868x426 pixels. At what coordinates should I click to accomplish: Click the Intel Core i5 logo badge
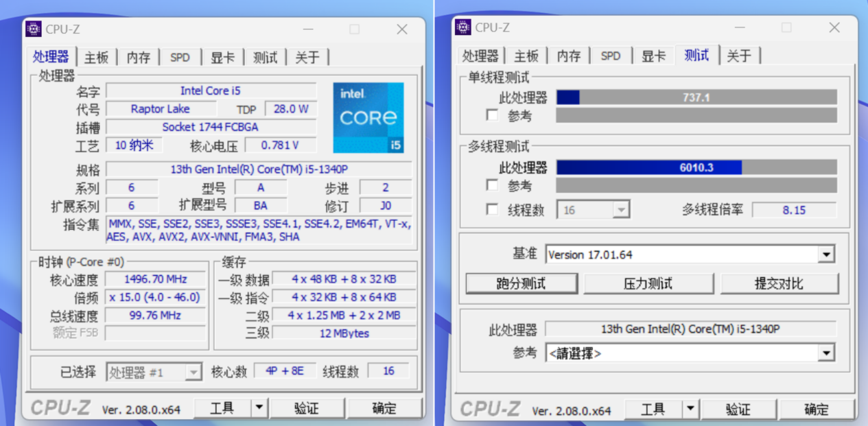[x=368, y=118]
